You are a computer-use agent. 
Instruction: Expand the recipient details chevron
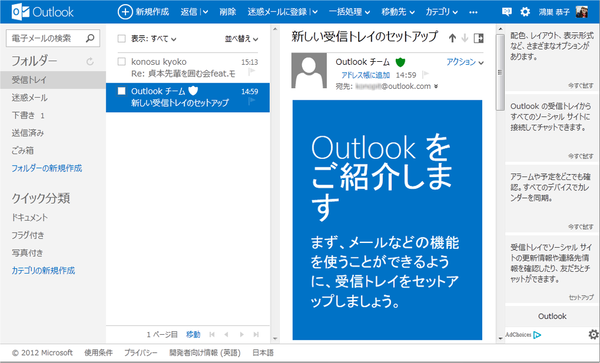point(435,87)
